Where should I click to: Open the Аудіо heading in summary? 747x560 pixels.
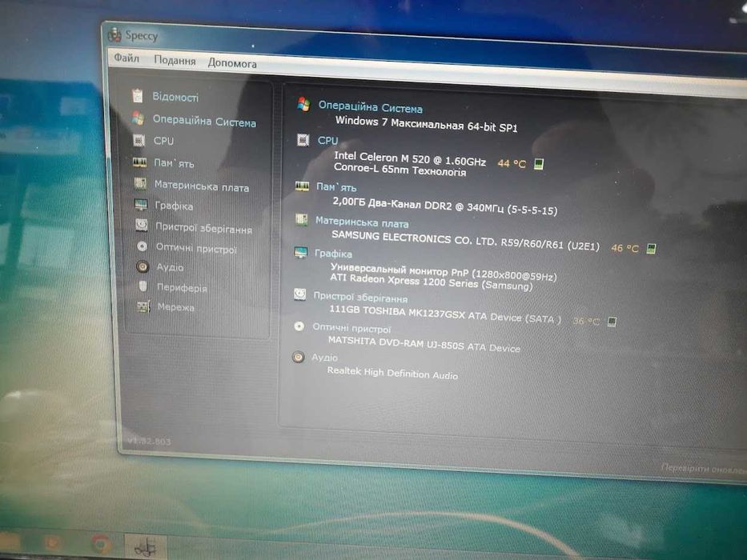point(324,357)
